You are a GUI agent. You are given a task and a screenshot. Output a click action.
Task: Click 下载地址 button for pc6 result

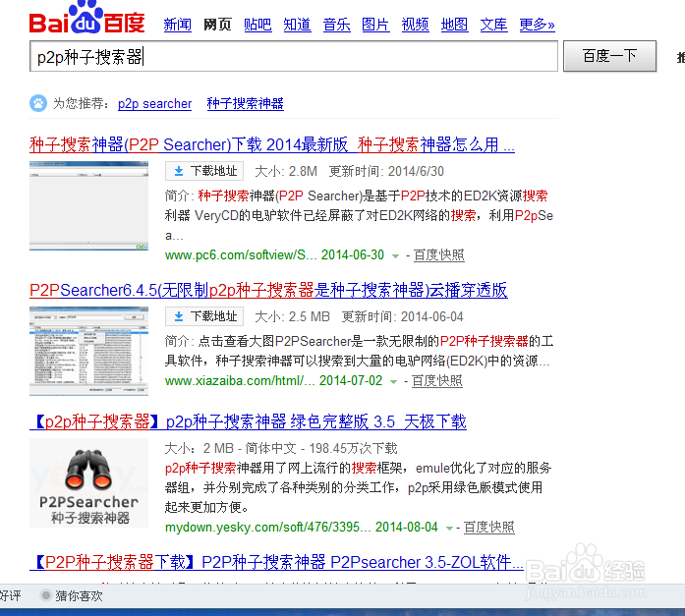click(204, 171)
